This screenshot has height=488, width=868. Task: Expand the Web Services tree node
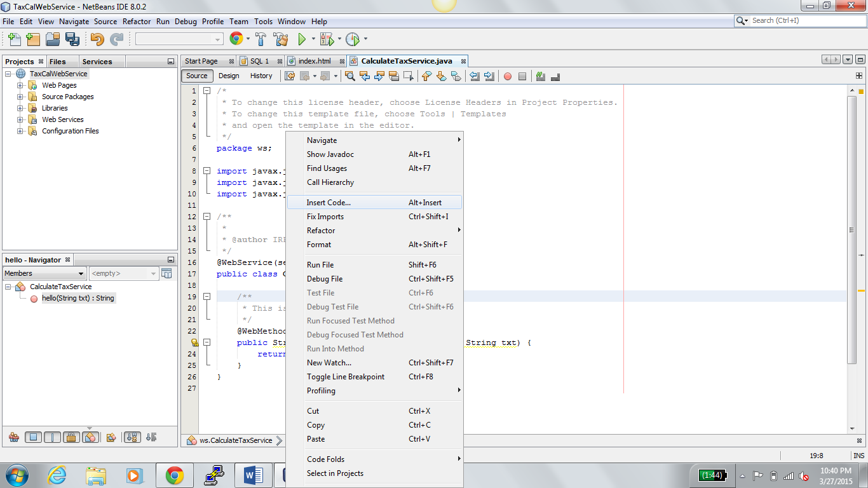point(20,119)
